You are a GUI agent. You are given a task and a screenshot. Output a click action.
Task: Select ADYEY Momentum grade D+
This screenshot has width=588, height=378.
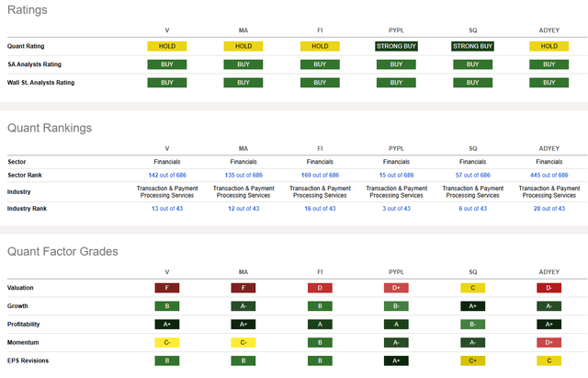point(549,343)
